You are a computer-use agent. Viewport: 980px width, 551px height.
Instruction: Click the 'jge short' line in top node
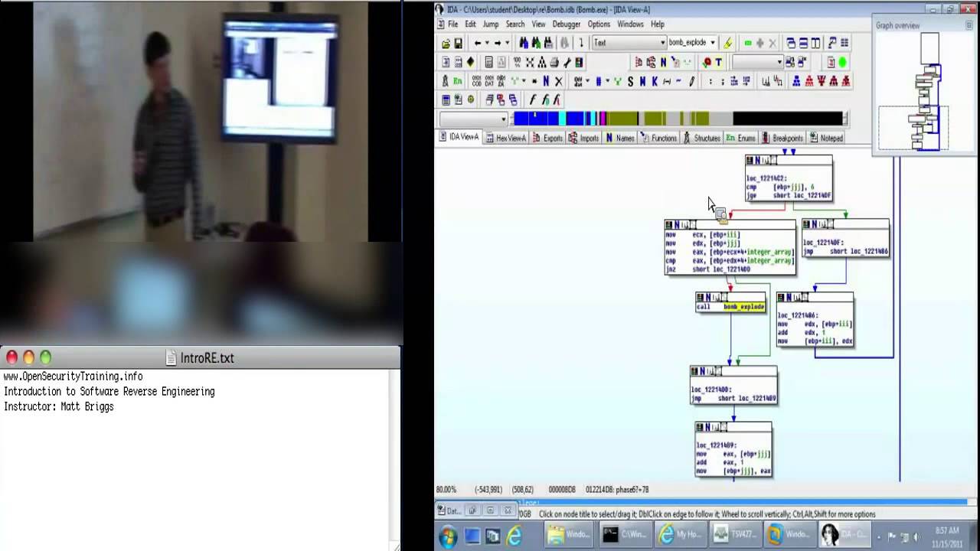tap(789, 196)
